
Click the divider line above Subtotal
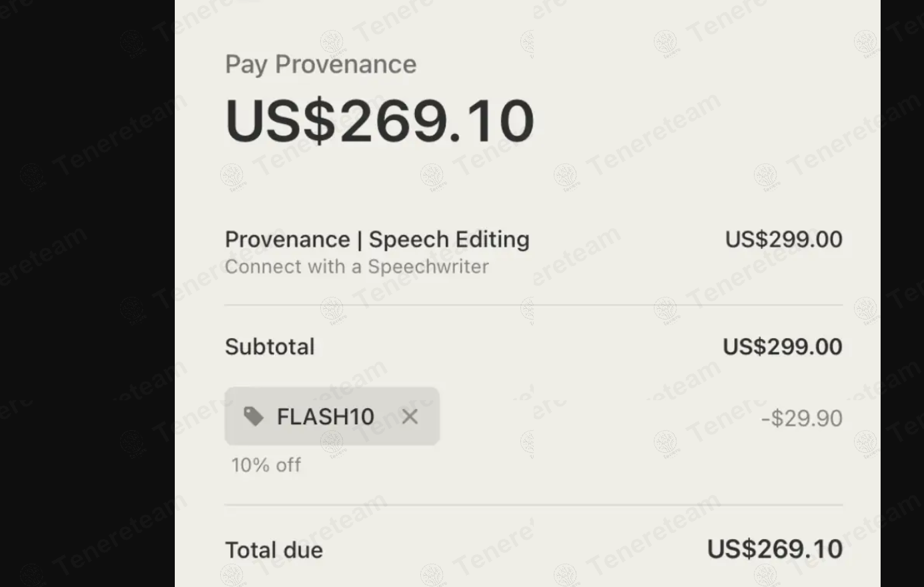click(534, 306)
